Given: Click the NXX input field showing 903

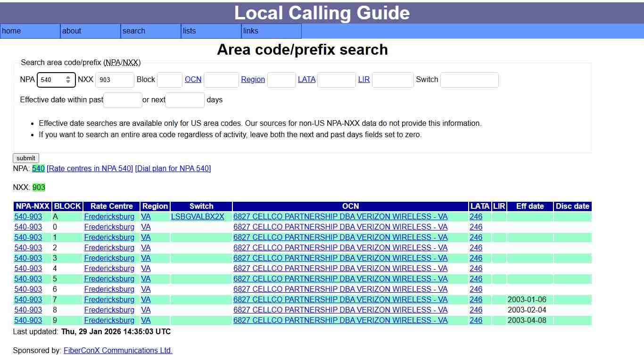Looking at the screenshot, I should [x=115, y=80].
